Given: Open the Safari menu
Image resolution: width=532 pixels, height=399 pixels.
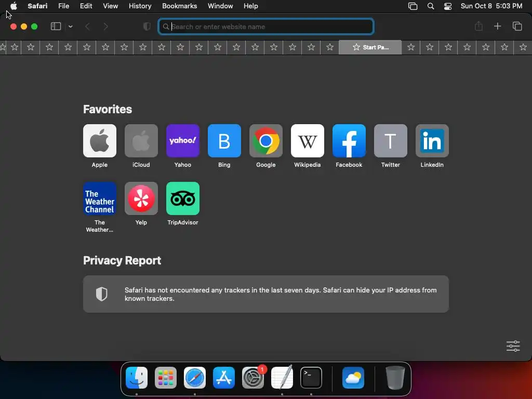Looking at the screenshot, I should point(37,6).
